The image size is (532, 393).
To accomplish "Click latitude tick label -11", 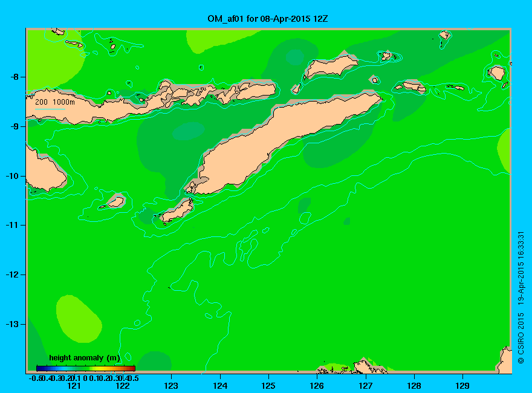I will coord(13,225).
